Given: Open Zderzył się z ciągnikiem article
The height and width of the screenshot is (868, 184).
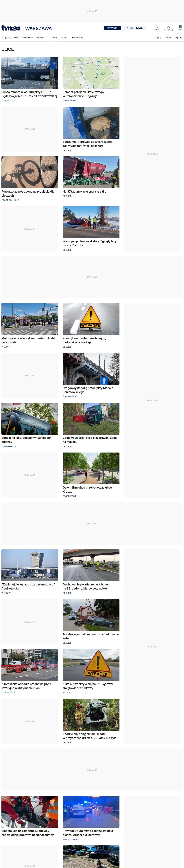Looking at the screenshot, I should pos(89,736).
